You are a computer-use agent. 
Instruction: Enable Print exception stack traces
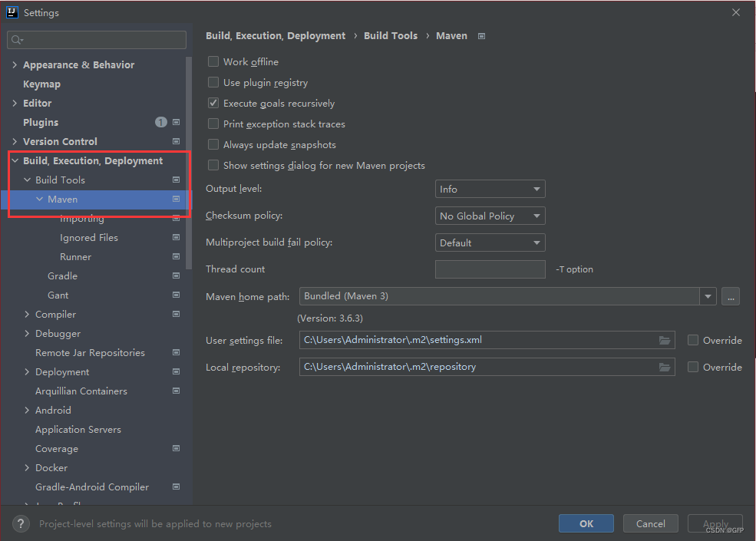pos(213,124)
